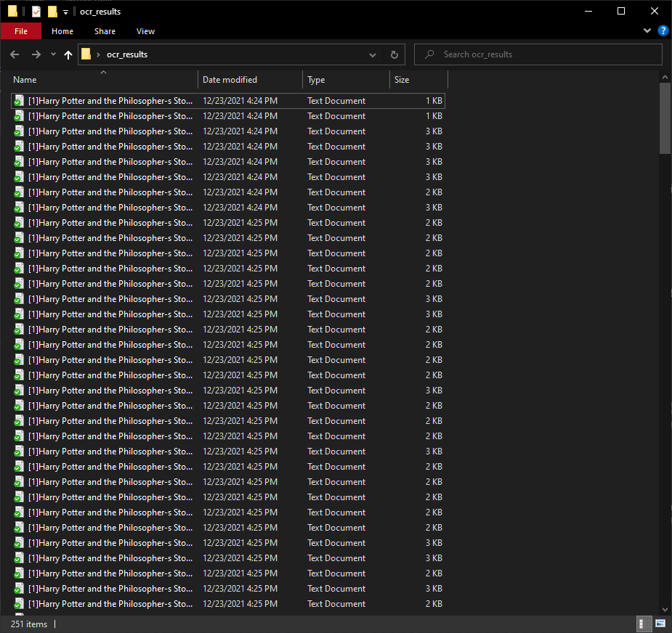Open the Recent locations dropdown arrow

53,54
